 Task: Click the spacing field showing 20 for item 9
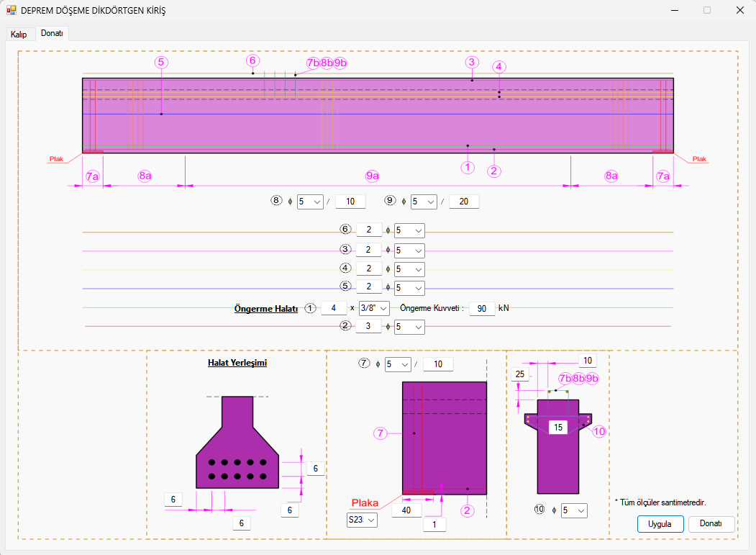tap(463, 202)
